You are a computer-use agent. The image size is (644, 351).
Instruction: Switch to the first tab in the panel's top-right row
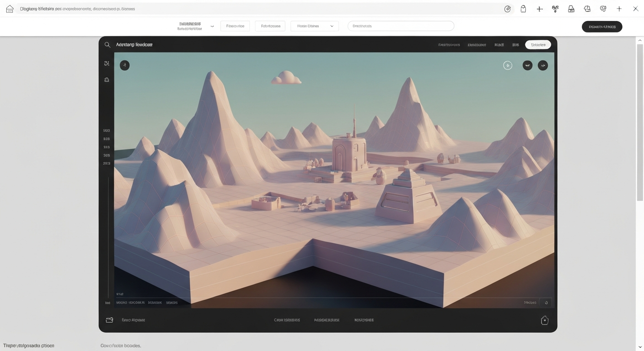point(449,44)
